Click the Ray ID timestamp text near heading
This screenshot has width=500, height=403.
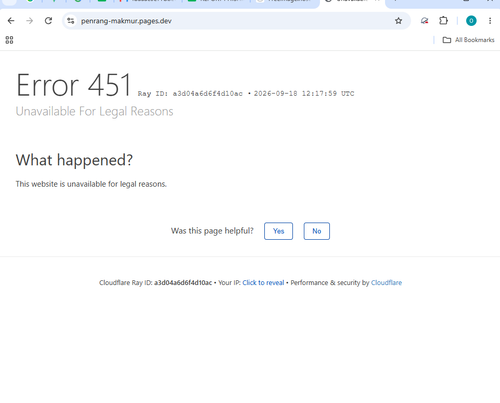click(x=246, y=94)
